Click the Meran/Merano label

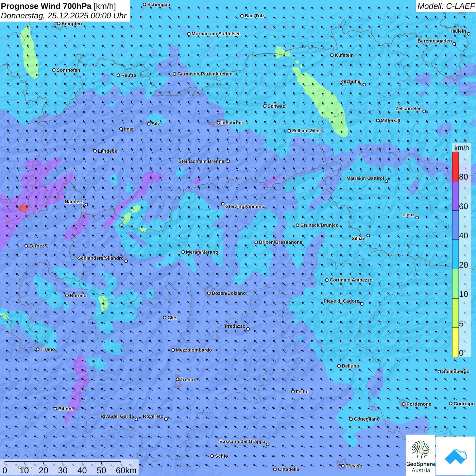[x=202, y=252]
